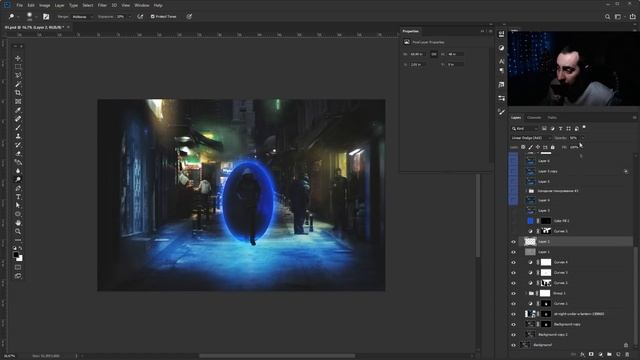Image resolution: width=640 pixels, height=360 pixels.
Task: Click the airbrush icon in options bar
Action: 140,16
